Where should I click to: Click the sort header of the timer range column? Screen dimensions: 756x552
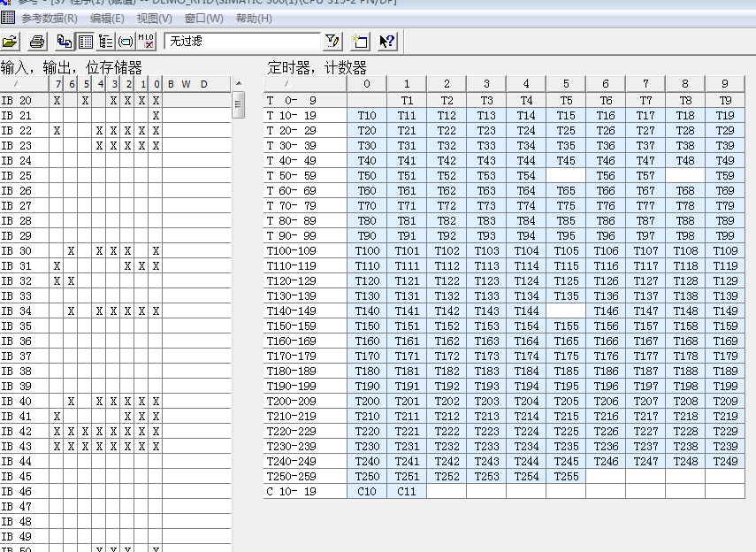pyautogui.click(x=305, y=84)
